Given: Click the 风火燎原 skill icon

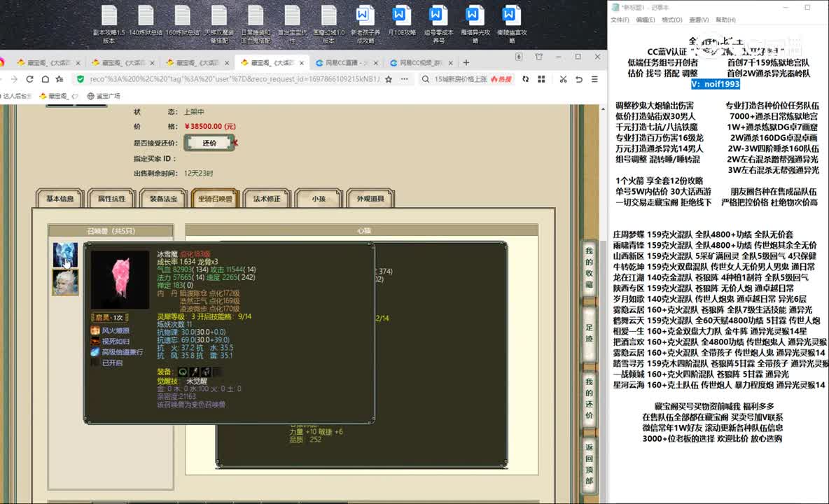Looking at the screenshot, I should (x=95, y=330).
